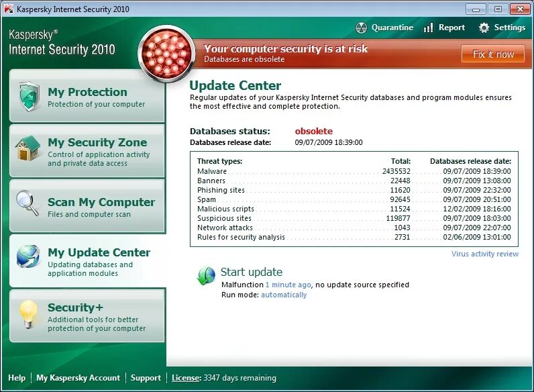Change run mode via 'automatically' link

click(x=284, y=295)
